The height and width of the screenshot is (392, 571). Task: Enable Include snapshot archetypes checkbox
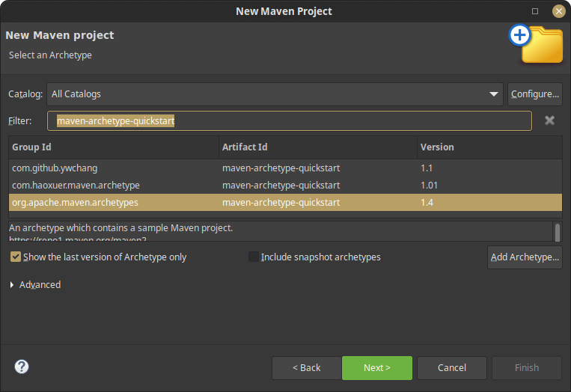(x=254, y=257)
